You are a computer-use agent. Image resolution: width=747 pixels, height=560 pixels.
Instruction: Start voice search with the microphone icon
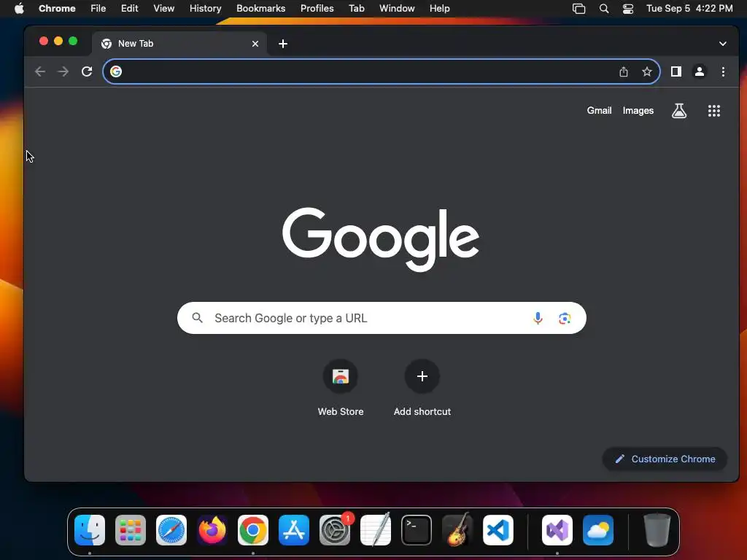538,318
